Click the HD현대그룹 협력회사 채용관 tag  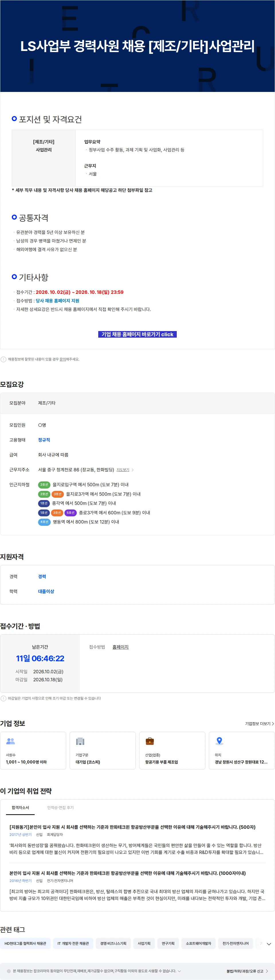[25, 943]
